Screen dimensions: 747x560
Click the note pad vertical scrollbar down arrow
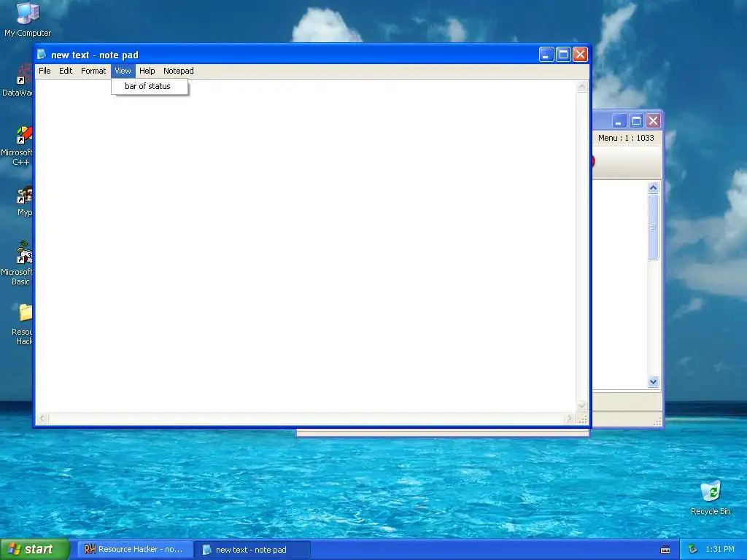(581, 406)
